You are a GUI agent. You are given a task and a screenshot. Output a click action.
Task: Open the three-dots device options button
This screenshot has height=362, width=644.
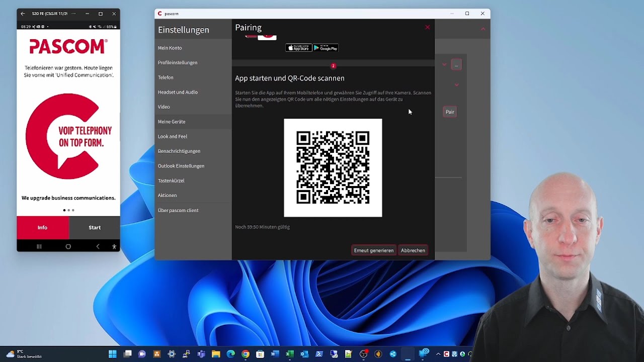click(456, 65)
